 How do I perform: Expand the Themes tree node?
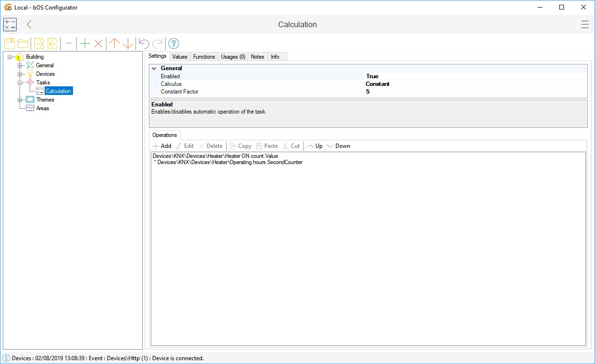(20, 100)
